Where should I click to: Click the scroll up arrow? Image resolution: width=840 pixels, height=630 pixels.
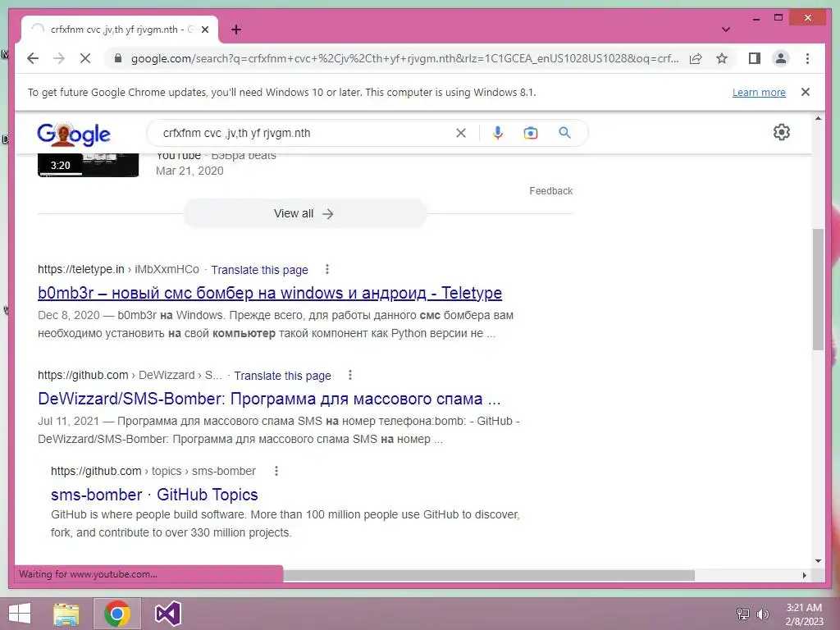pyautogui.click(x=818, y=118)
